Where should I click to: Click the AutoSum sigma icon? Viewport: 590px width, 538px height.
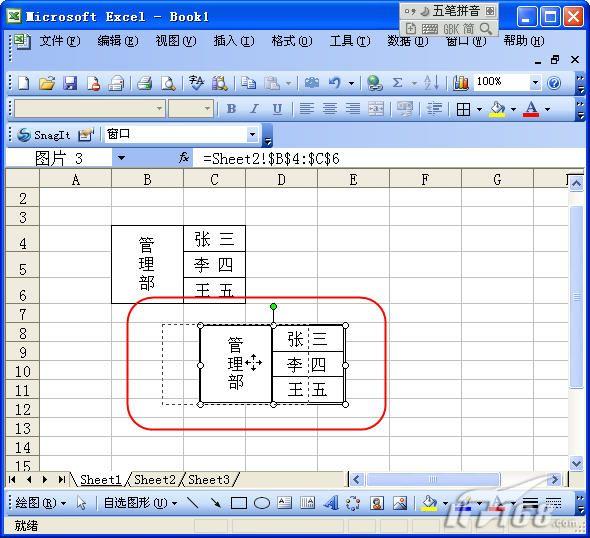pos(397,83)
